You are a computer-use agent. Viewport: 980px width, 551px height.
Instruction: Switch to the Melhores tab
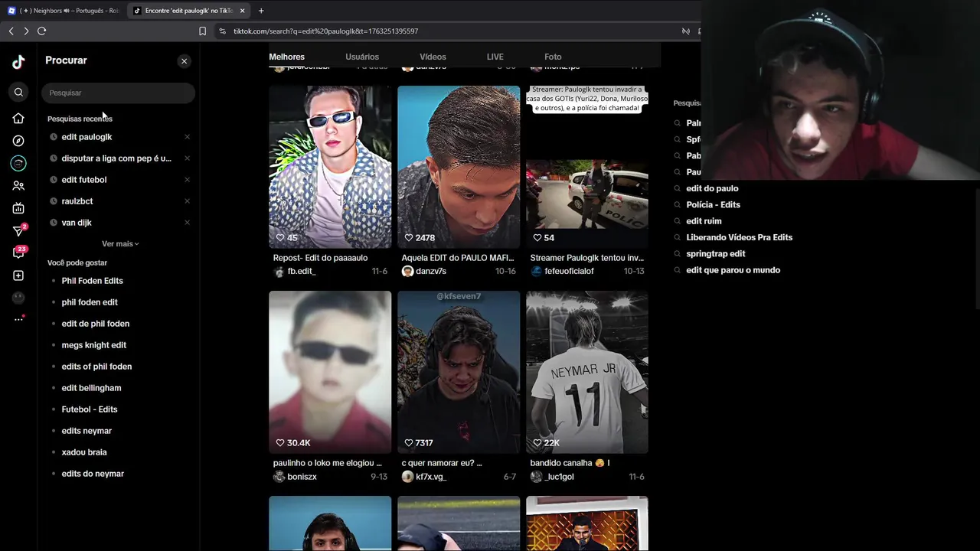click(286, 57)
